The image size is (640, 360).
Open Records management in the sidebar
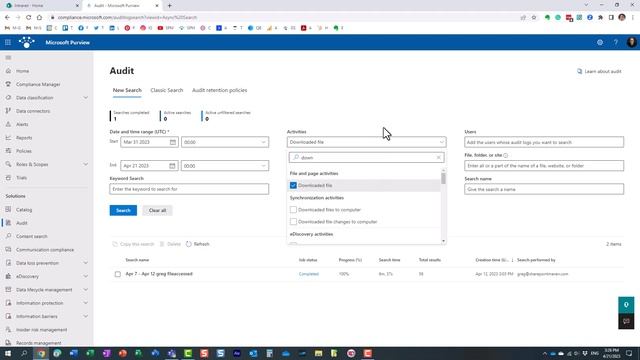point(38,343)
